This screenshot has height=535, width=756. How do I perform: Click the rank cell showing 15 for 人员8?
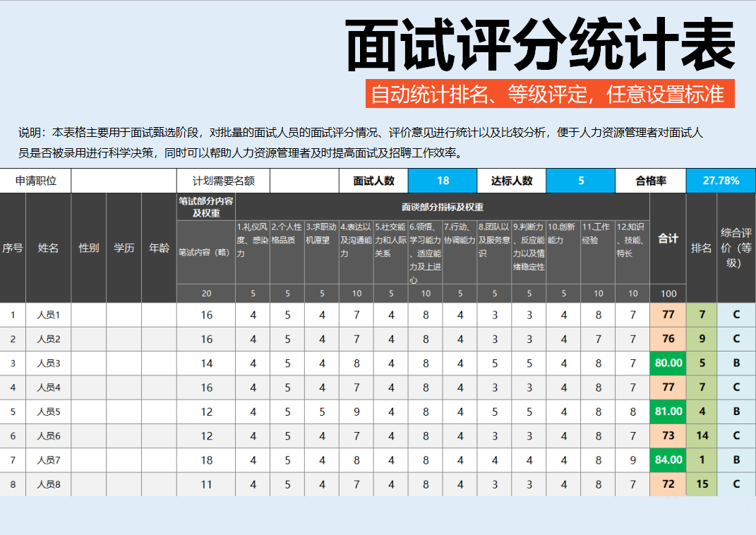pyautogui.click(x=701, y=484)
